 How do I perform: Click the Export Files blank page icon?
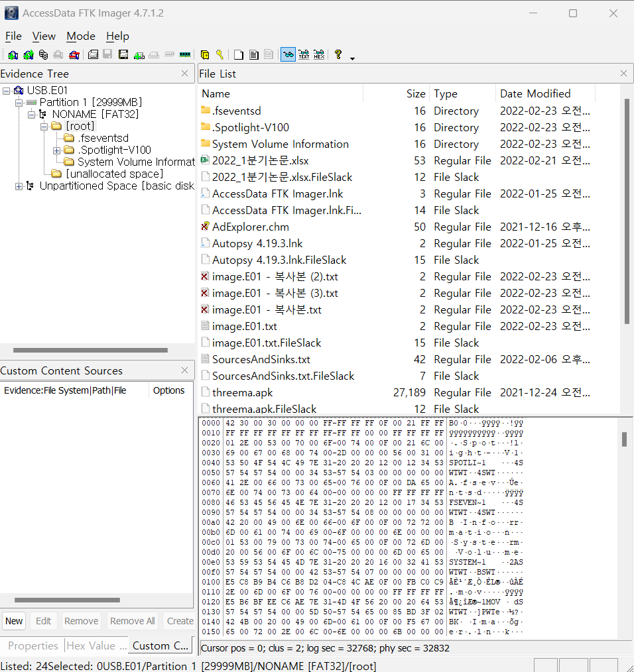coord(239,55)
